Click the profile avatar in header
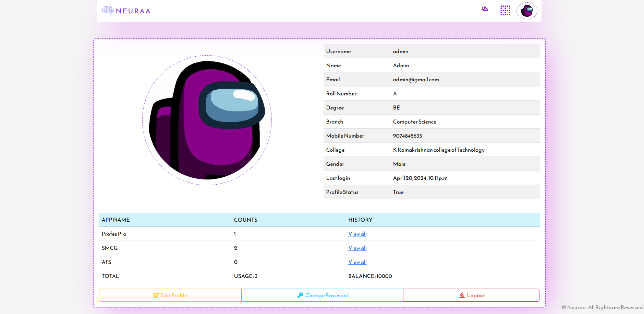 [x=527, y=11]
